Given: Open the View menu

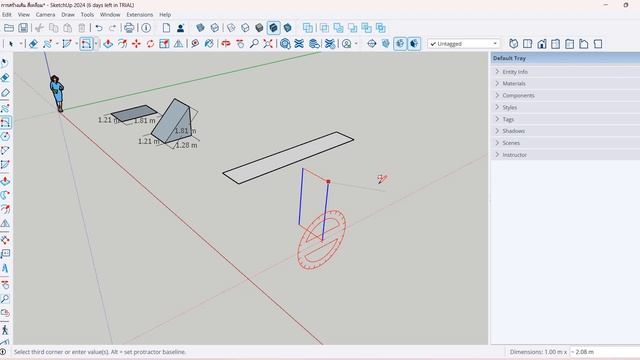Looking at the screenshot, I should [24, 14].
